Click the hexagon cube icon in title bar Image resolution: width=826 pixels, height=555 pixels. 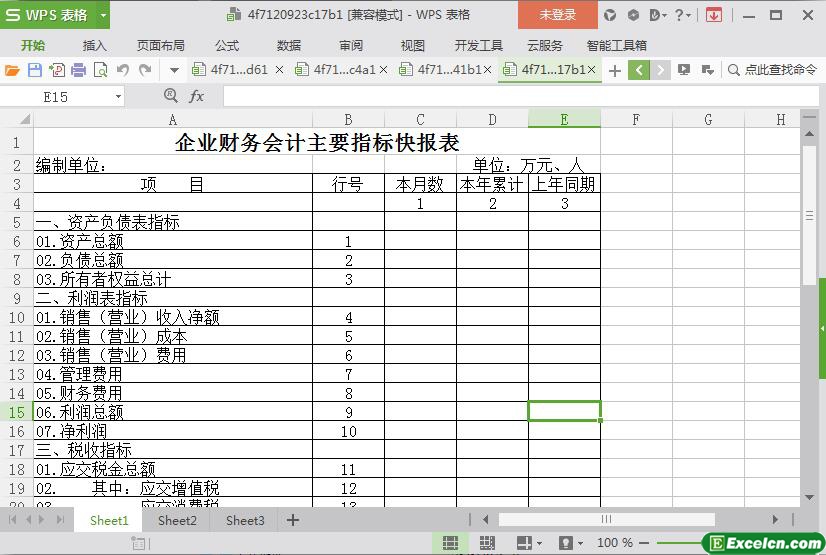[633, 15]
